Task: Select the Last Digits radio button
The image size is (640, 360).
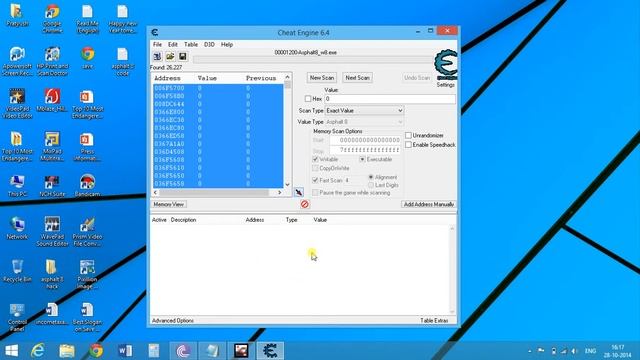Action: point(371,185)
